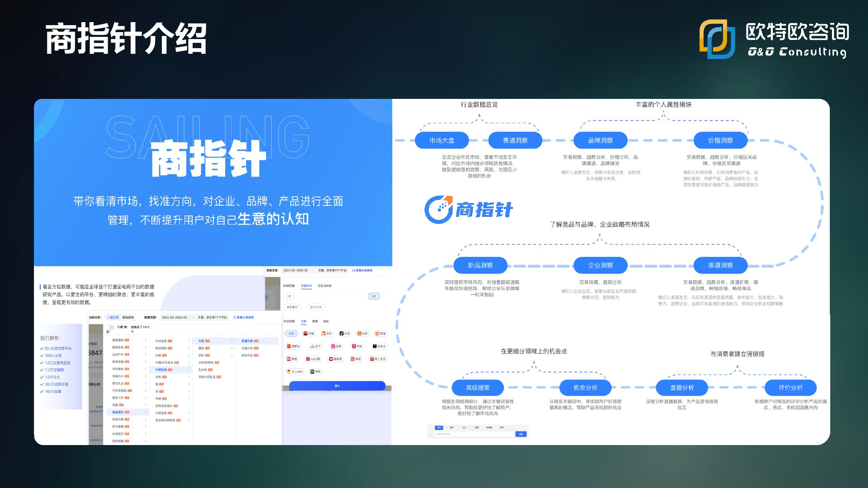Select the 乳饮料 item
868x488 pixels.
[205, 370]
